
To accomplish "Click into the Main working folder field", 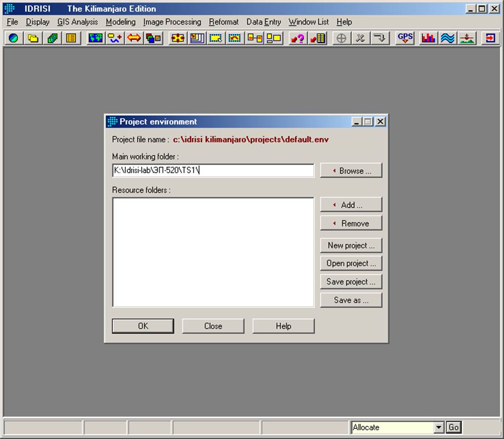I will (x=213, y=170).
